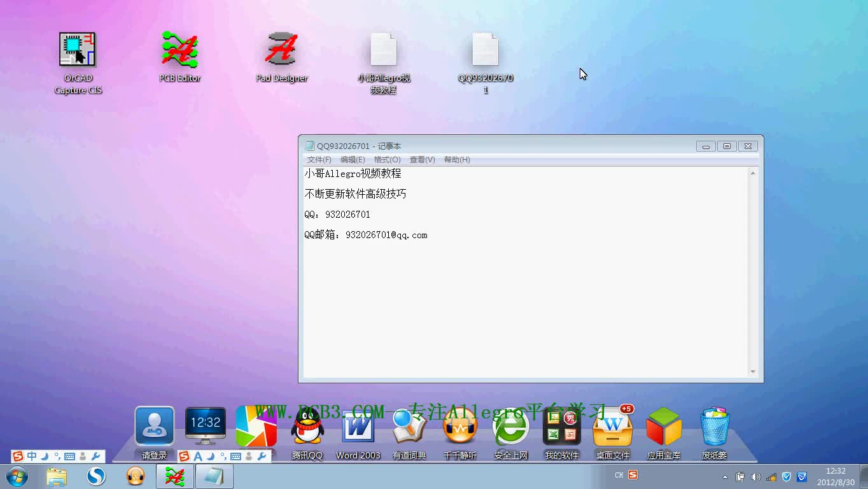Open the CH input language selector
Image resolution: width=868 pixels, height=489 pixels.
619,475
